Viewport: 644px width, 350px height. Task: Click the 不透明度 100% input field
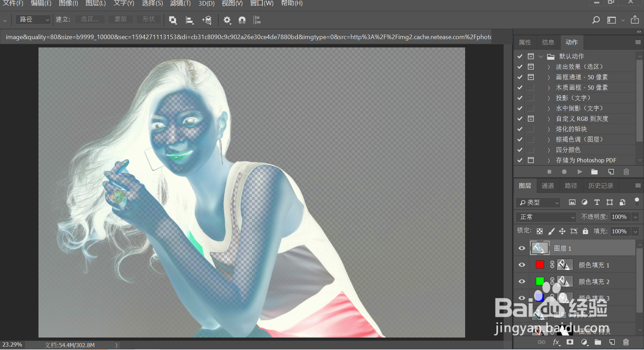pos(620,217)
